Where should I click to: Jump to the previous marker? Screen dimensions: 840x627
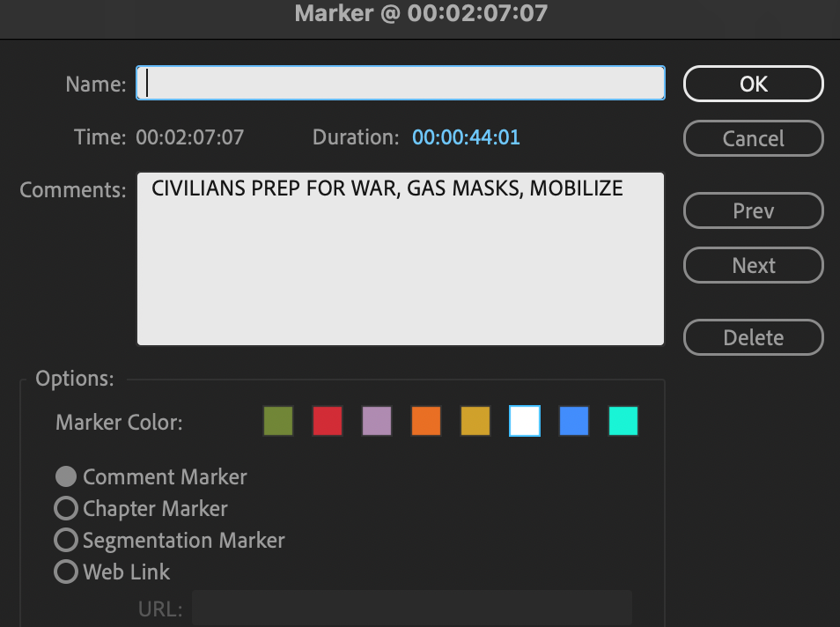pos(753,210)
